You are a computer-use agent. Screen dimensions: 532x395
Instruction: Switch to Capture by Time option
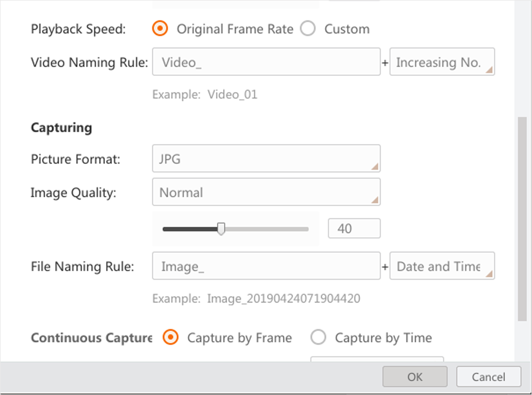point(318,337)
